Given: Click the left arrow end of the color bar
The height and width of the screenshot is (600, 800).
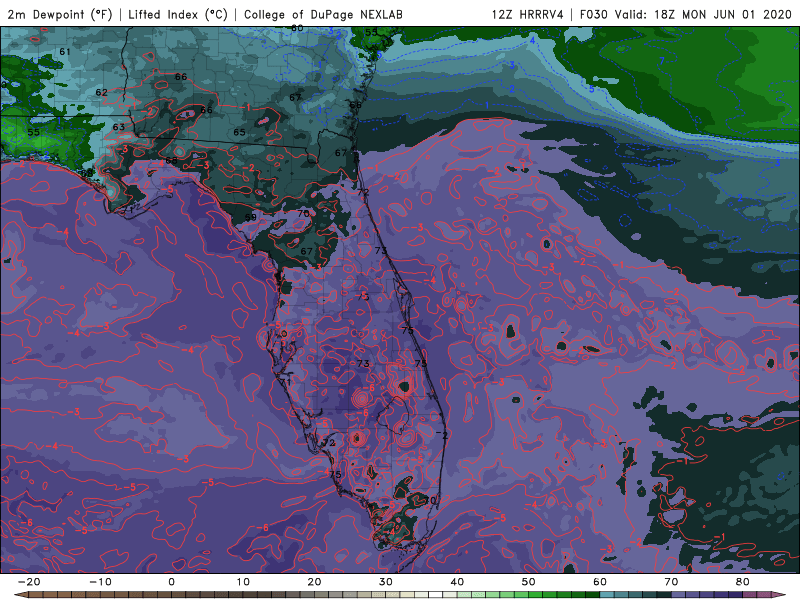Looking at the screenshot, I should coord(19,595).
